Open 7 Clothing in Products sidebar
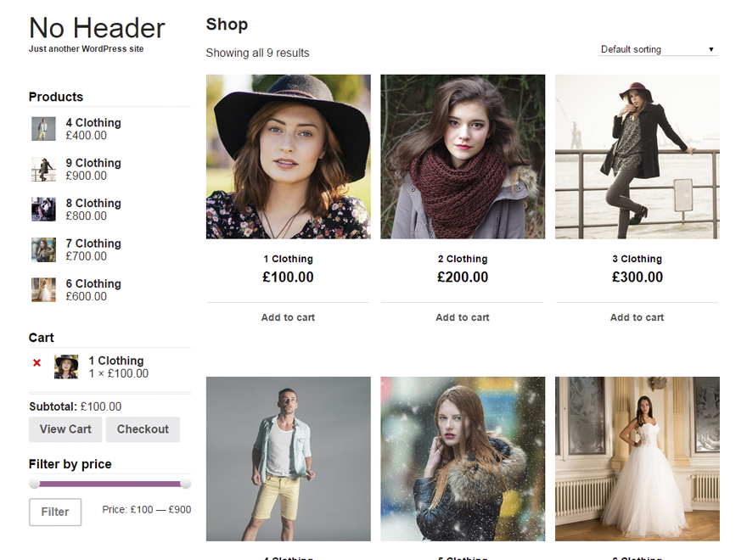The image size is (747, 560). 93,244
